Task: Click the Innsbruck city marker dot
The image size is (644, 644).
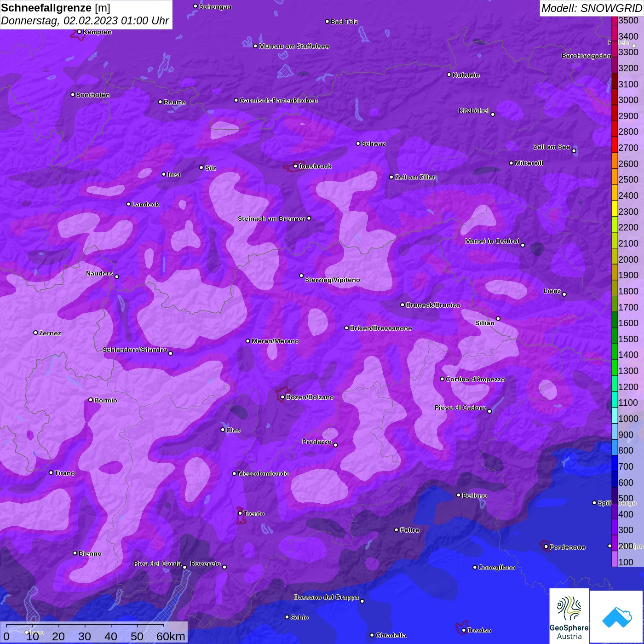Action: click(295, 166)
